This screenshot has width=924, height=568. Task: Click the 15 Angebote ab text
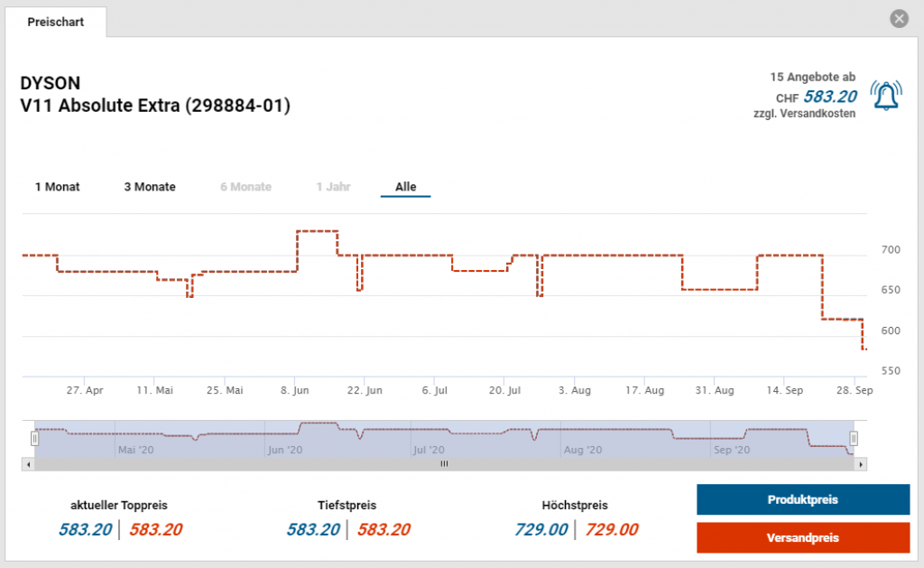click(x=812, y=78)
